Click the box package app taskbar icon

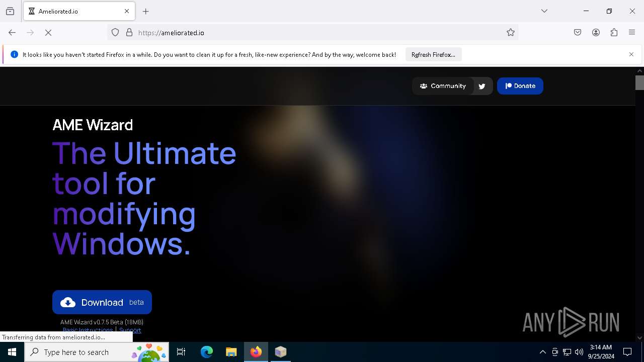pos(281,352)
